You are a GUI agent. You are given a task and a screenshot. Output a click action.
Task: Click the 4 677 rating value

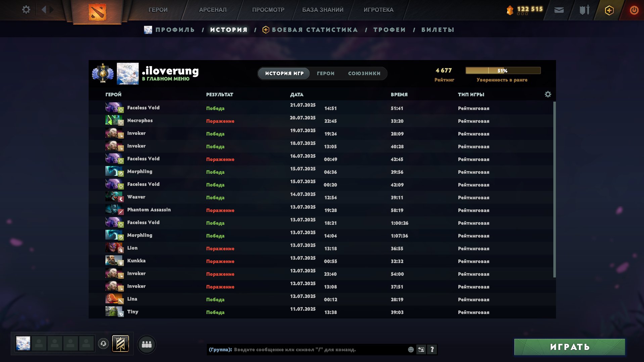tap(444, 70)
